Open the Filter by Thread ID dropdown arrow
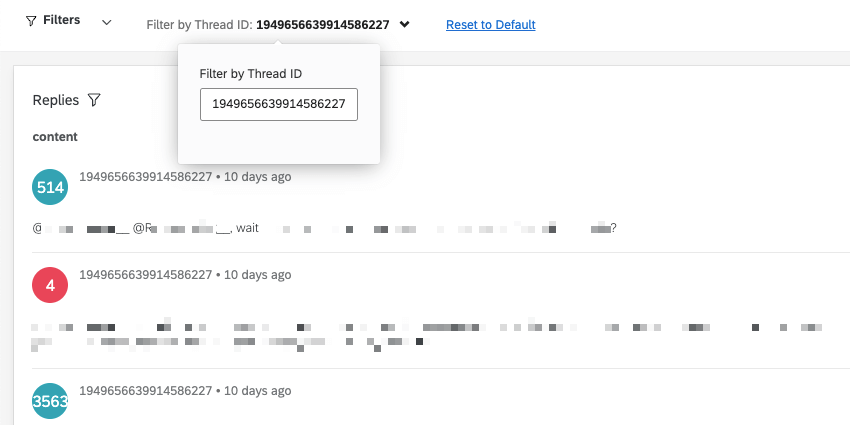Image resolution: width=850 pixels, height=425 pixels. pyautogui.click(x=404, y=25)
